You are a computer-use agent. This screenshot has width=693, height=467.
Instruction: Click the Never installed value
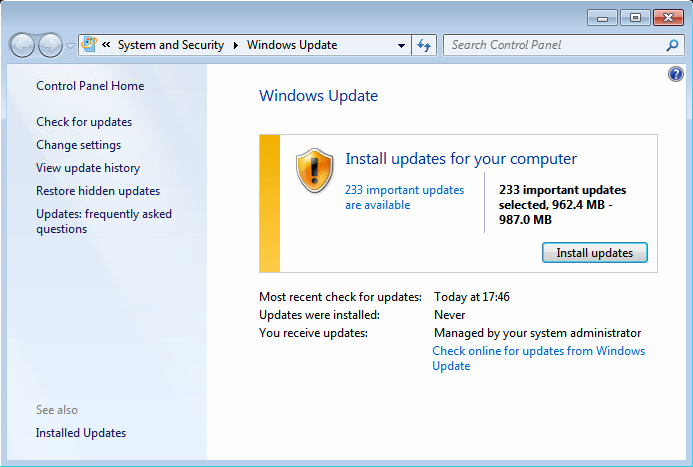pyautogui.click(x=449, y=315)
